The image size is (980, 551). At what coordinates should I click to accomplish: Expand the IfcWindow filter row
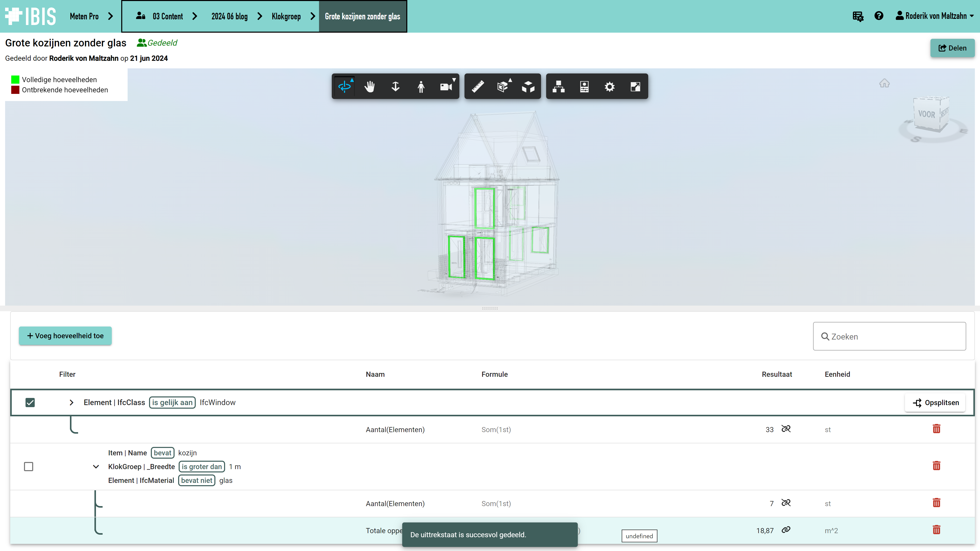(x=71, y=402)
